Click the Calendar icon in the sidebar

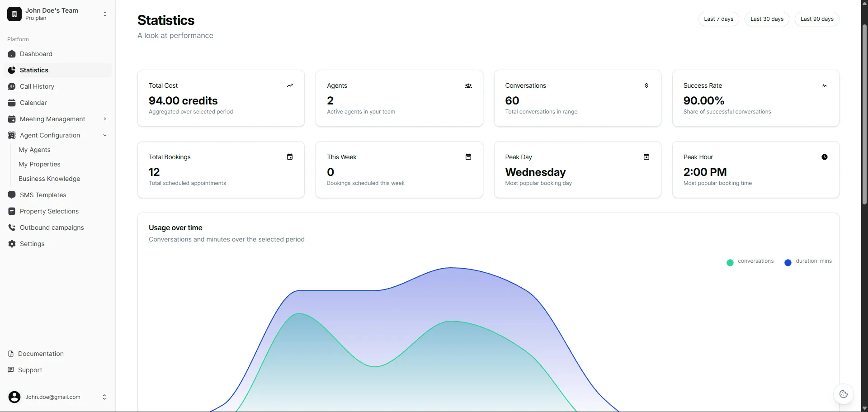[x=12, y=103]
